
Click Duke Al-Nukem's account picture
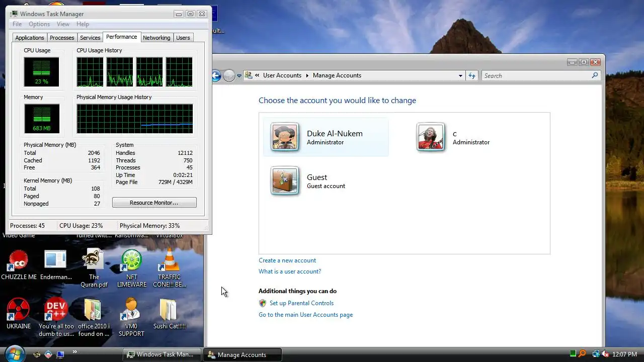pyautogui.click(x=285, y=136)
